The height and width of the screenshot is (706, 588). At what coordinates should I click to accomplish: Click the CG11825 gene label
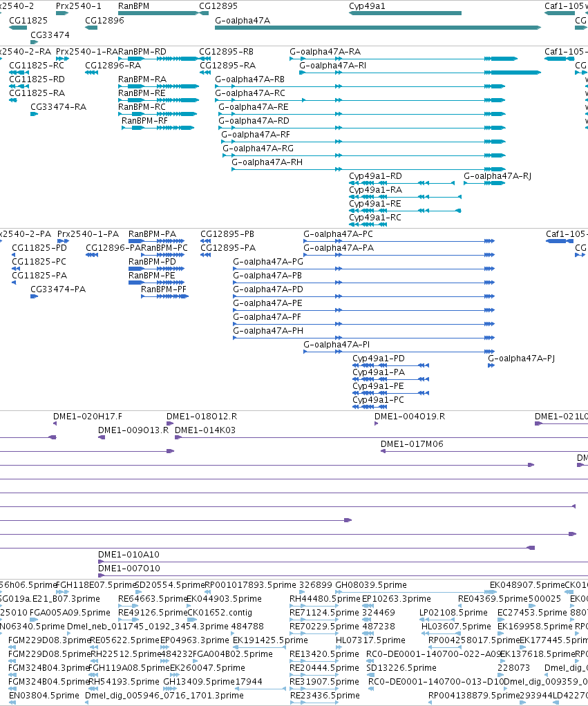pos(28,21)
